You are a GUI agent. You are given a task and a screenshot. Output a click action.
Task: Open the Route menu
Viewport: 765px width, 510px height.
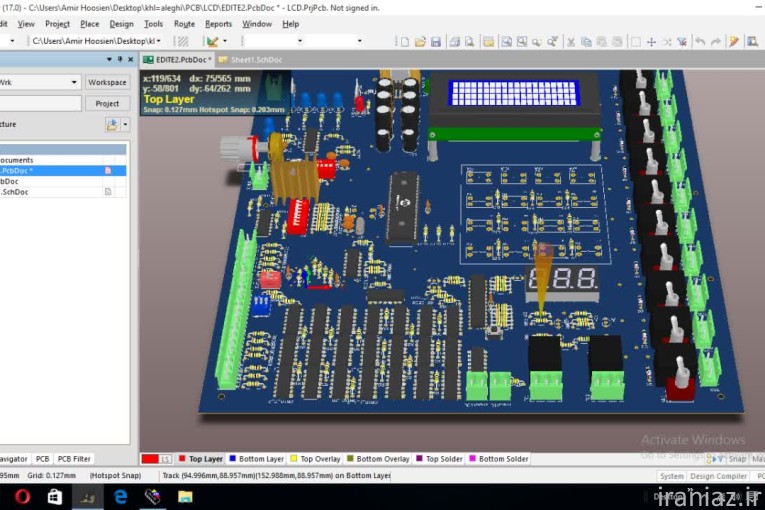point(184,23)
